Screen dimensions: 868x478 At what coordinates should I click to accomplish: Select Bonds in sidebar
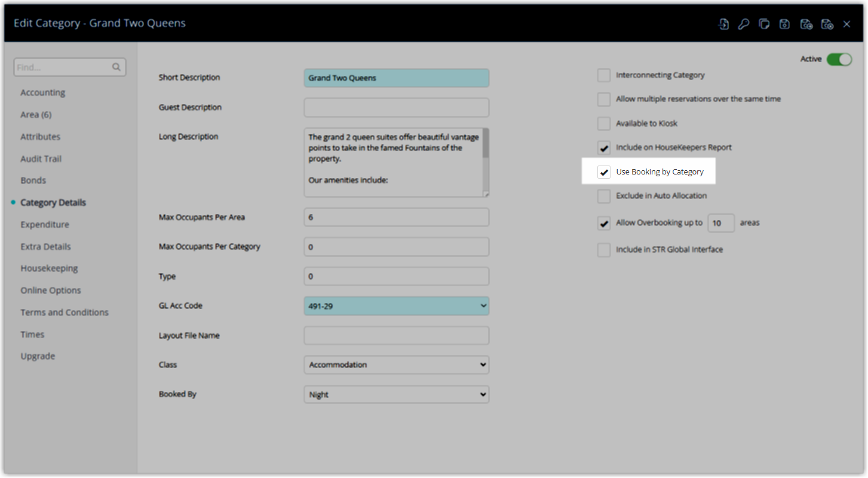click(x=33, y=180)
